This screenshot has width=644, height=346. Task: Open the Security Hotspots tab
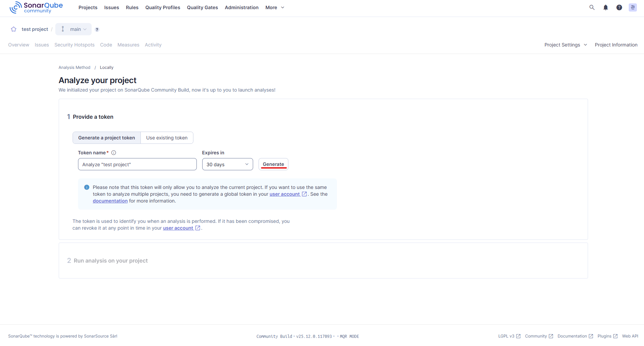coord(75,45)
